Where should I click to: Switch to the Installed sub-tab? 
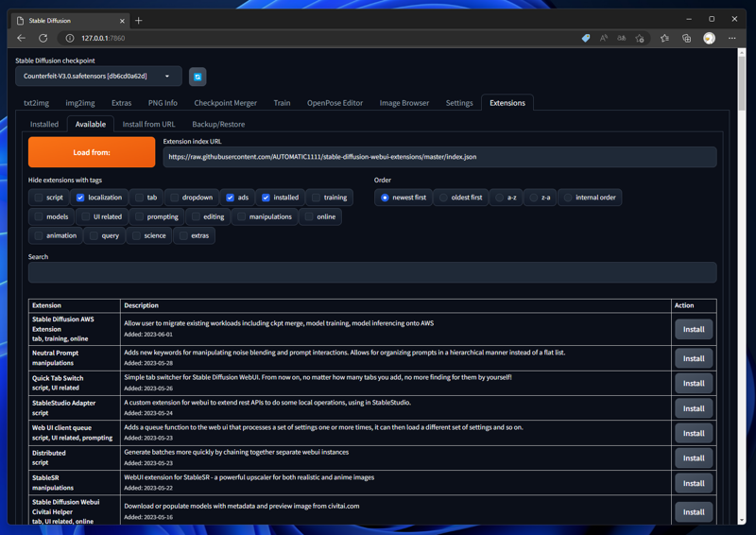click(x=43, y=124)
